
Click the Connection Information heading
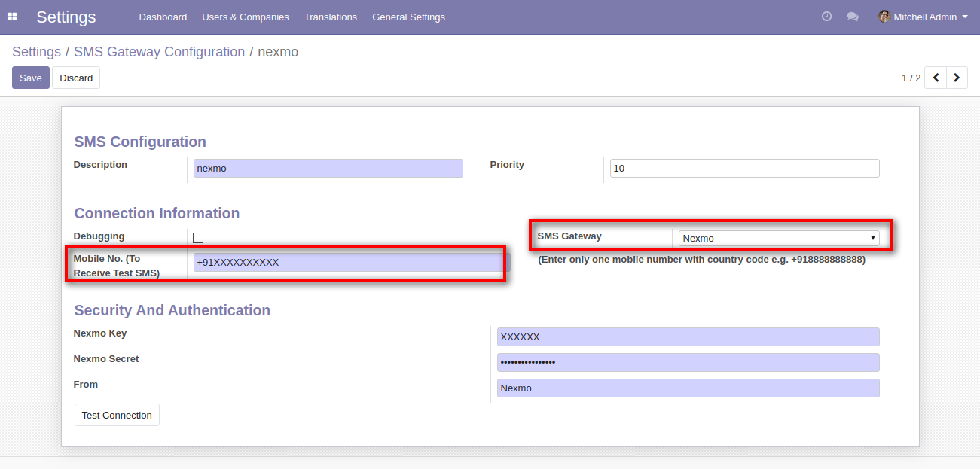(157, 213)
